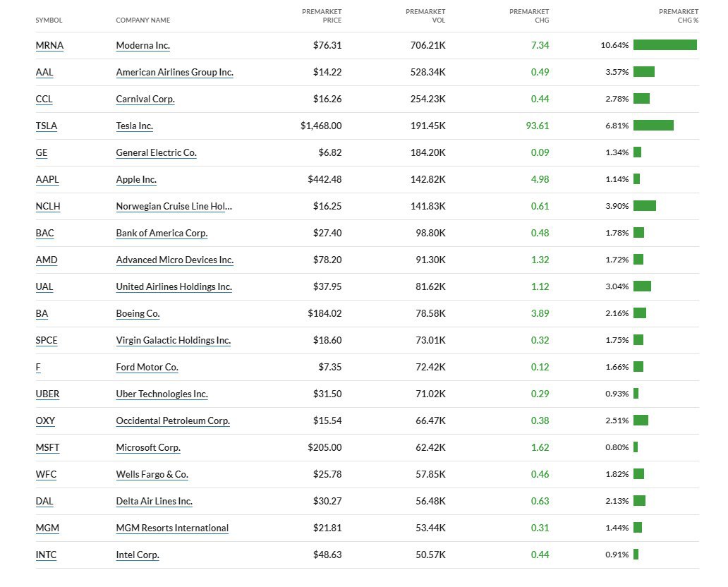
Task: Open the American Airlines Group Inc. link
Action: [174, 72]
